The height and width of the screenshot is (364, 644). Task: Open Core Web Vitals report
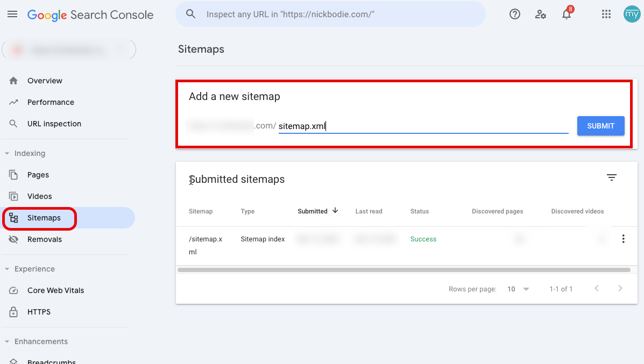55,290
